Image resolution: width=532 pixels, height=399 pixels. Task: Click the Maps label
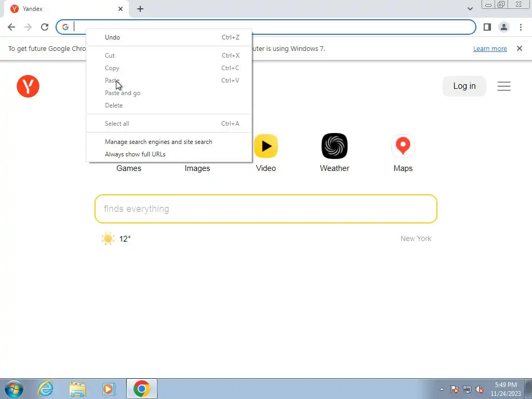(403, 168)
